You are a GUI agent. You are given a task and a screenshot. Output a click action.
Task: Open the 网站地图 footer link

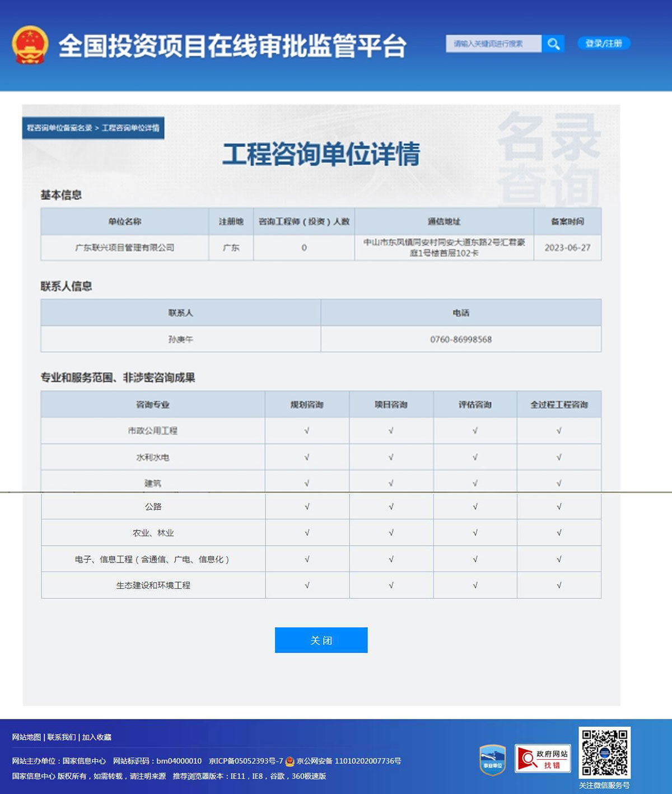tap(26, 737)
